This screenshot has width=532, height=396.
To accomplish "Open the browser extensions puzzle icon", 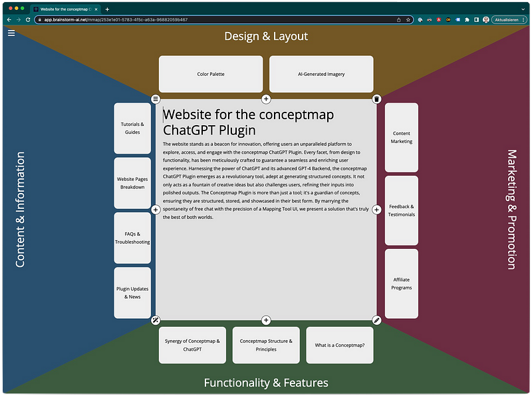I will point(467,20).
